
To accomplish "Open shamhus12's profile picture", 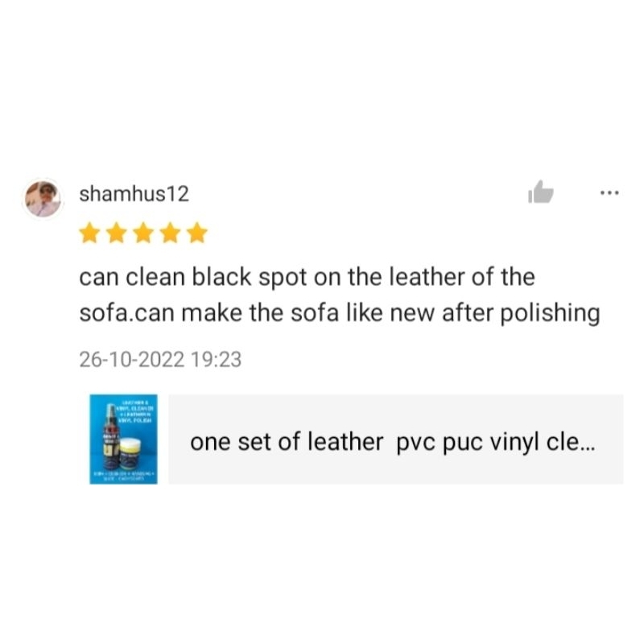I will click(43, 199).
